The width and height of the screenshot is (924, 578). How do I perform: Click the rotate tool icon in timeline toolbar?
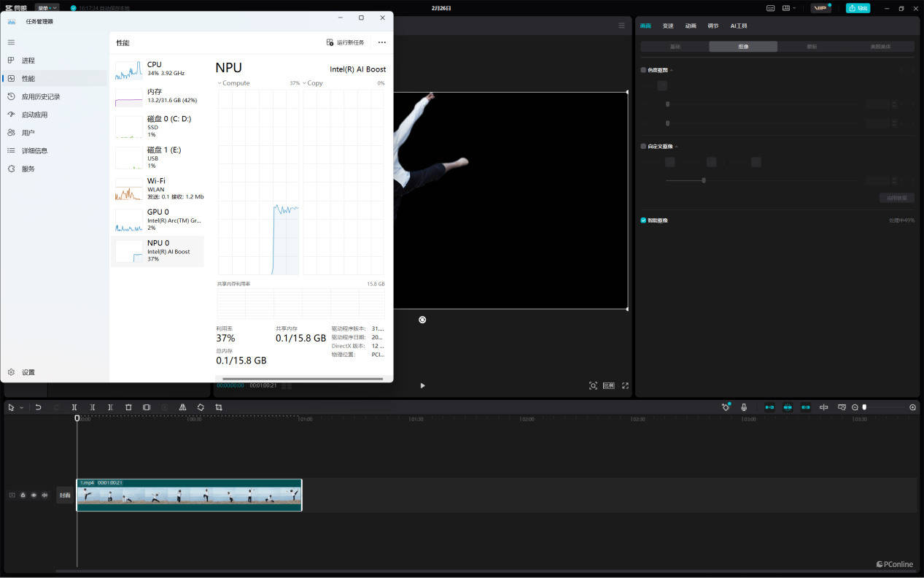pos(201,407)
